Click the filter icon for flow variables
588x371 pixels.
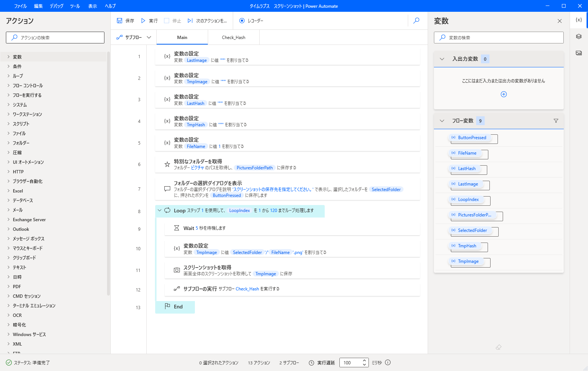click(556, 121)
